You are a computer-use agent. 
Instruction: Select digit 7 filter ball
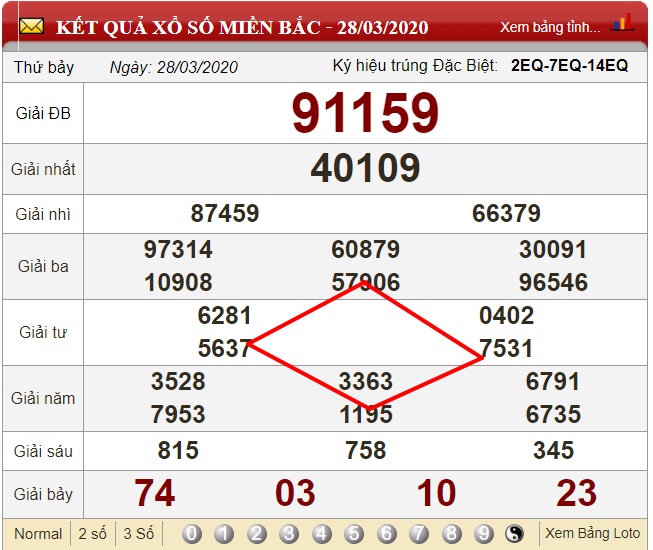coord(419,534)
